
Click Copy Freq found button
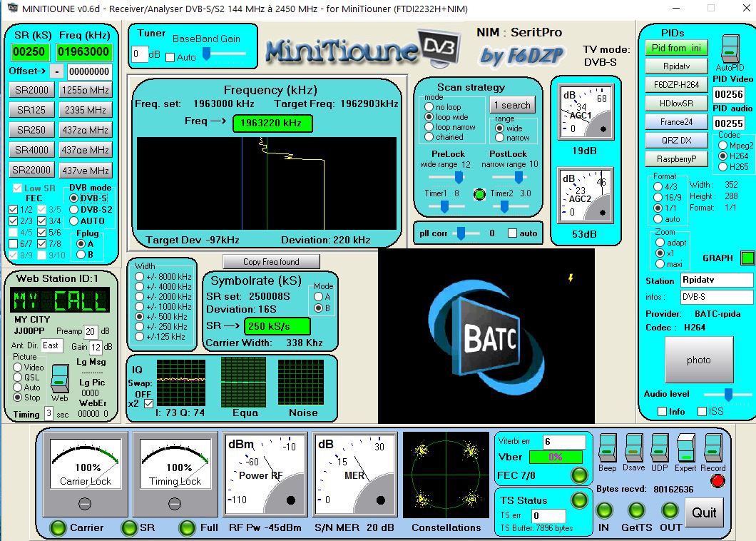click(x=271, y=261)
